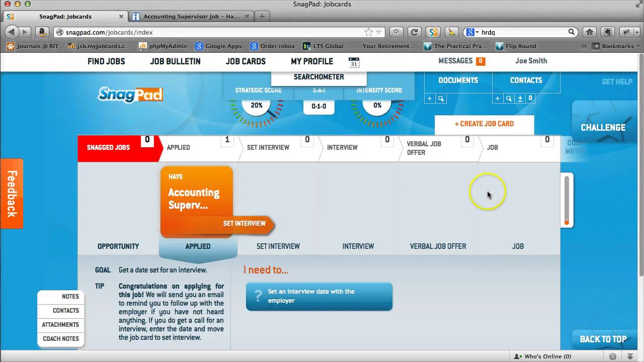This screenshot has height=362, width=644.
Task: Open the Google Apps bookmark
Action: click(x=219, y=46)
